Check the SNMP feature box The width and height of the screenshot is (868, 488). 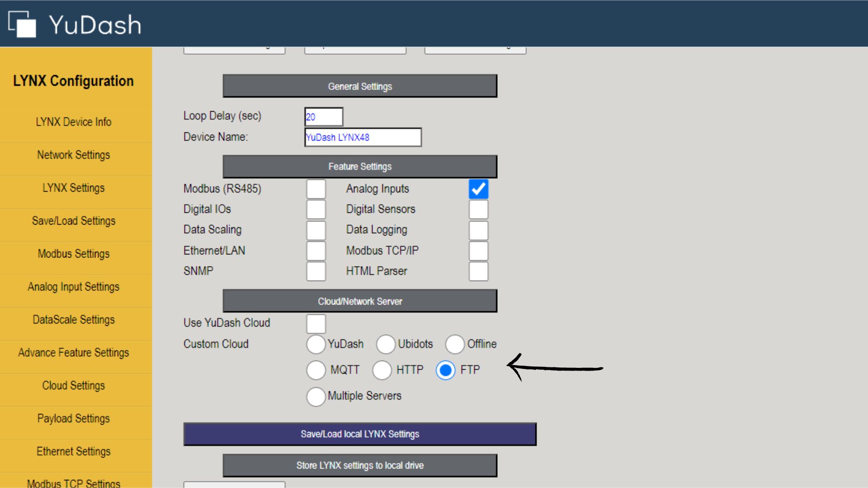point(316,271)
